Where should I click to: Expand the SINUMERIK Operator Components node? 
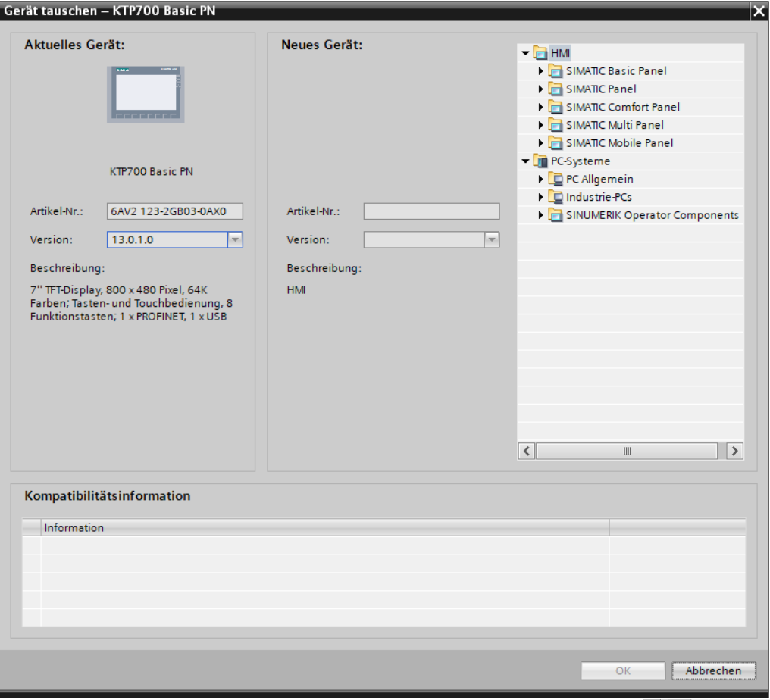[540, 215]
